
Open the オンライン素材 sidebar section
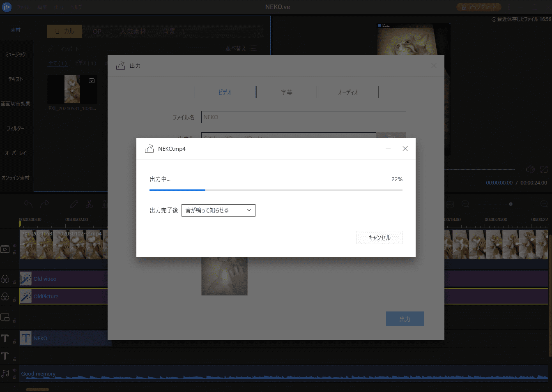coord(16,178)
